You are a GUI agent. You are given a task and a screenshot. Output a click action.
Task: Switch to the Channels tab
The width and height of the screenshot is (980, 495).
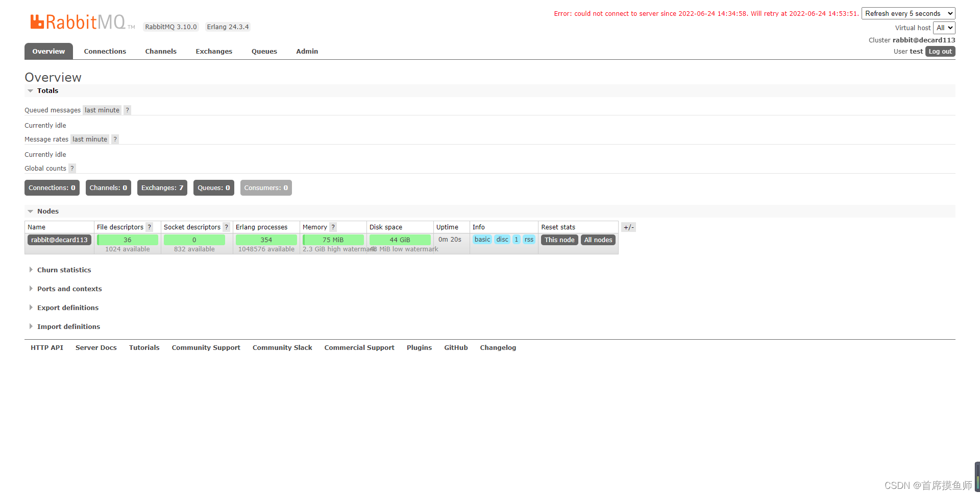coord(161,52)
